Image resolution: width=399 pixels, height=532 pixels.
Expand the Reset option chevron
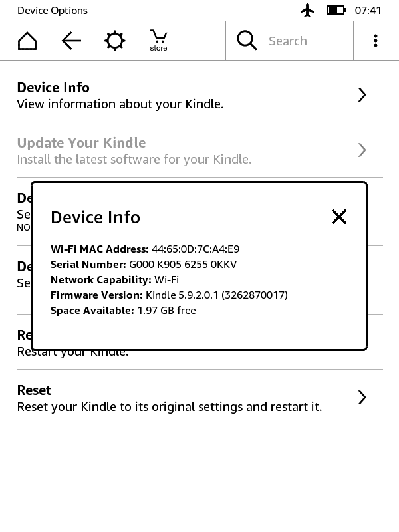[362, 397]
